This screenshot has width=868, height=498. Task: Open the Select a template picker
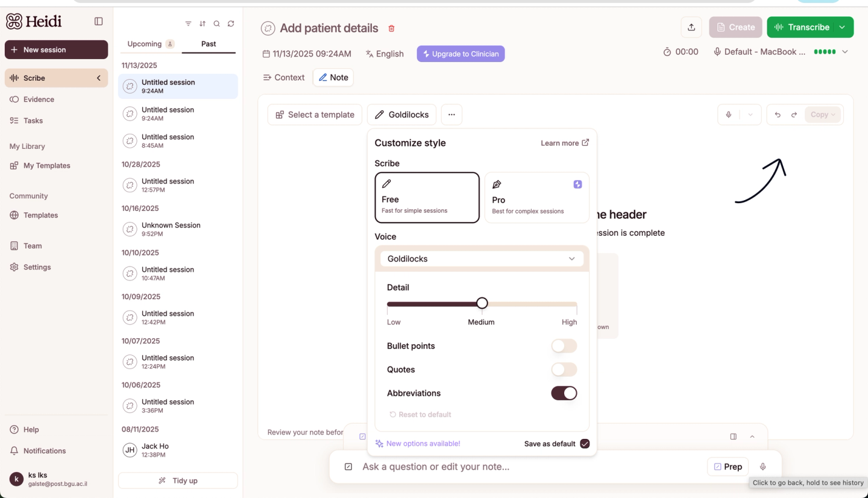[315, 115]
